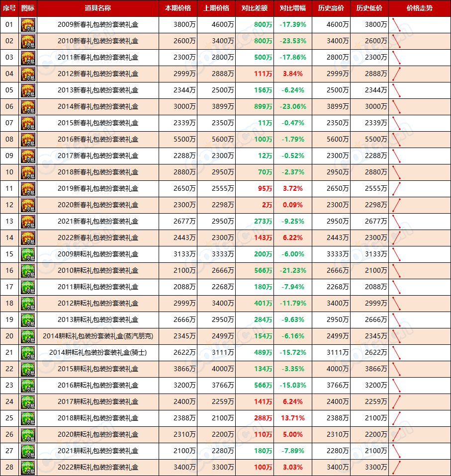Click the green icon in row 18
This screenshot has width=451, height=476.
pyautogui.click(x=28, y=304)
